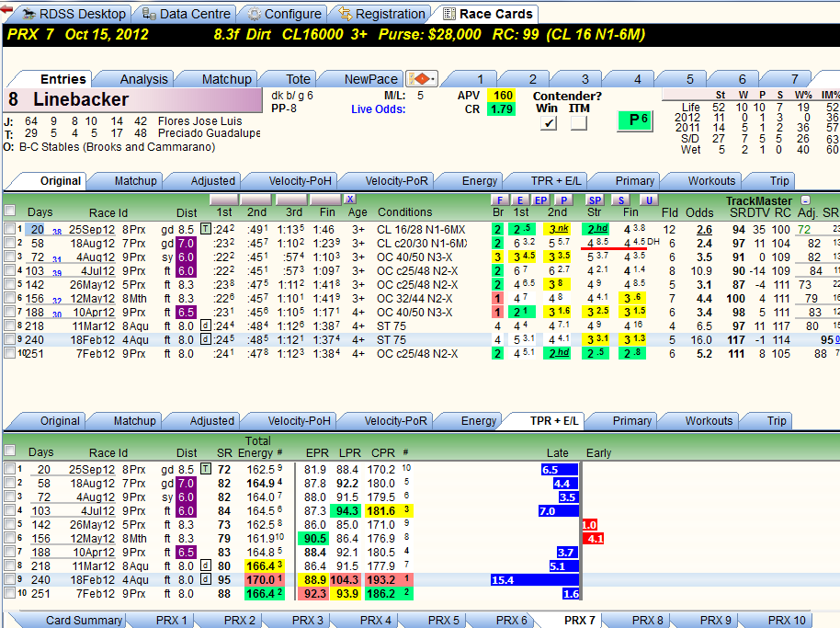Click the green P6 button
This screenshot has height=628, width=840.
pyautogui.click(x=634, y=120)
